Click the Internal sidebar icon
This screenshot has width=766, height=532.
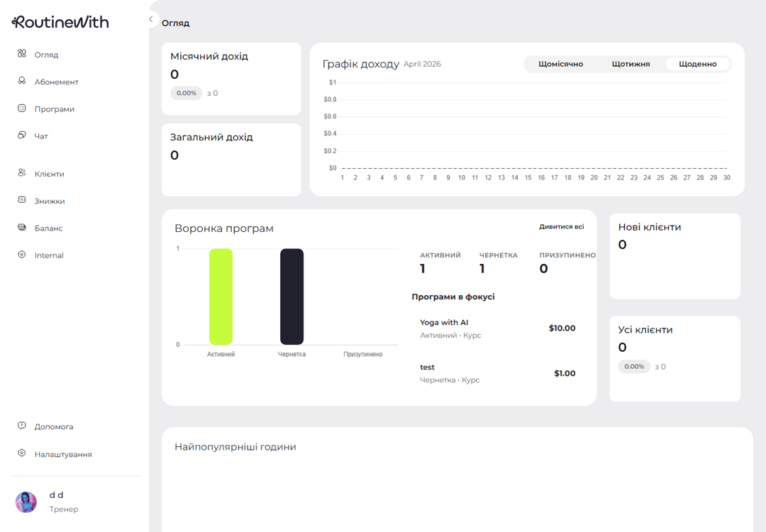point(21,254)
